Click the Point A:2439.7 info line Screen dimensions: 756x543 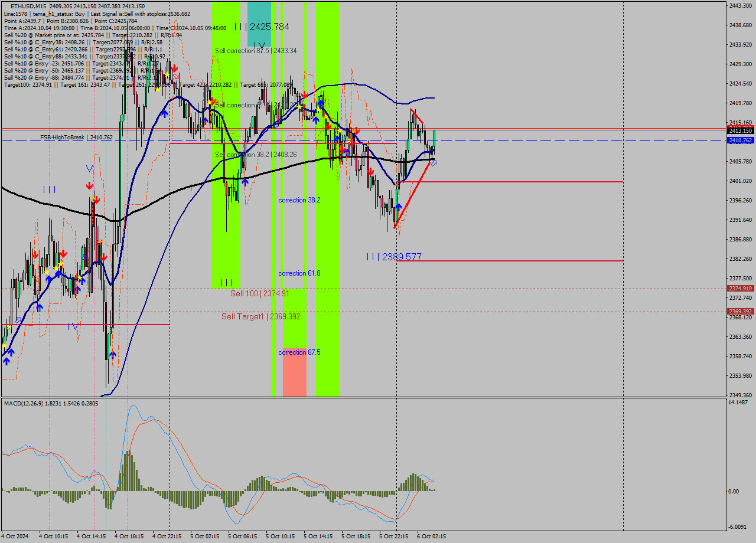click(70, 21)
